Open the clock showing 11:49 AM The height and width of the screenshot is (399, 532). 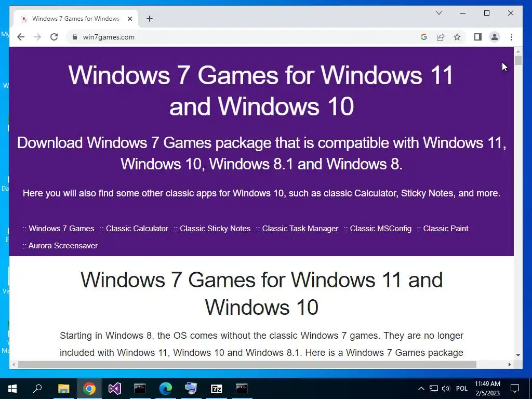click(x=487, y=389)
